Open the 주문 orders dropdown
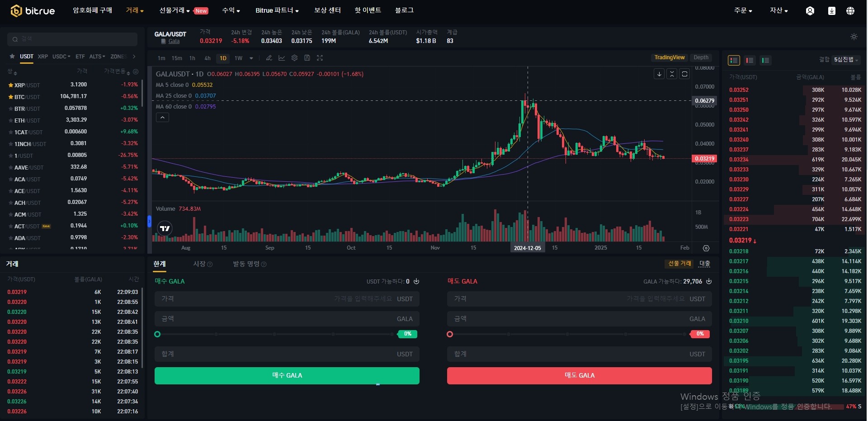868x421 pixels. [x=743, y=10]
